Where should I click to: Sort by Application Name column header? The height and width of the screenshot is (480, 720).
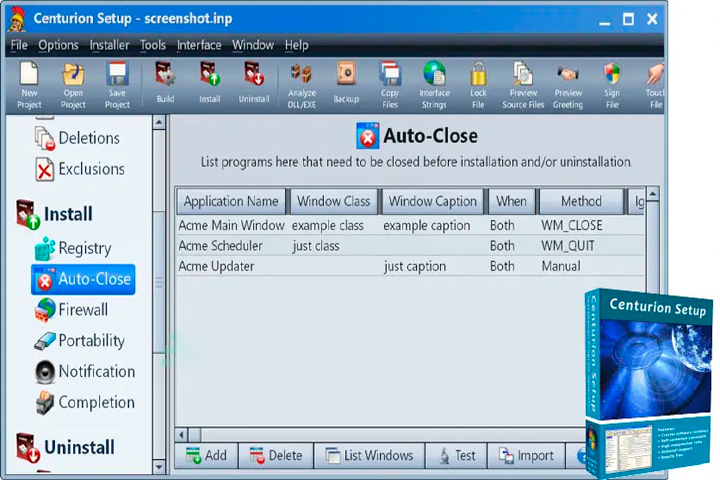point(231,201)
